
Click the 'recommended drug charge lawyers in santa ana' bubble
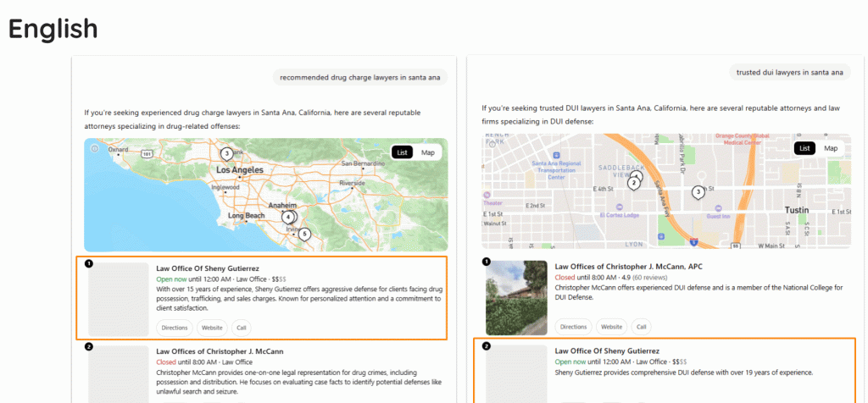[359, 77]
